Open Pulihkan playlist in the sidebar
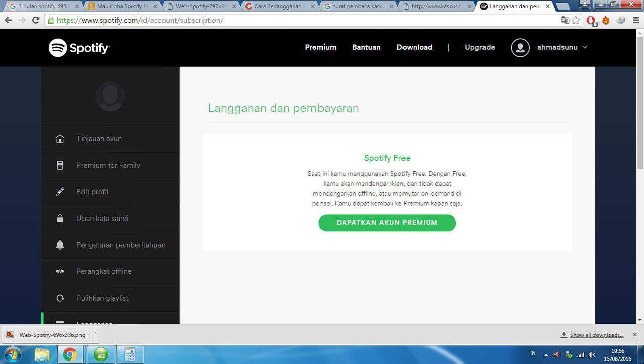644x364 pixels. 103,298
